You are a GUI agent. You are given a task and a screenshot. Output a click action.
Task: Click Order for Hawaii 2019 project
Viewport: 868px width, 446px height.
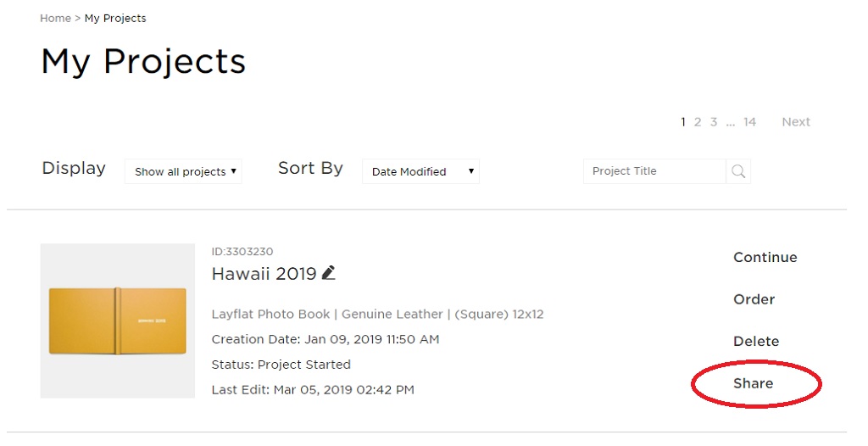[754, 299]
